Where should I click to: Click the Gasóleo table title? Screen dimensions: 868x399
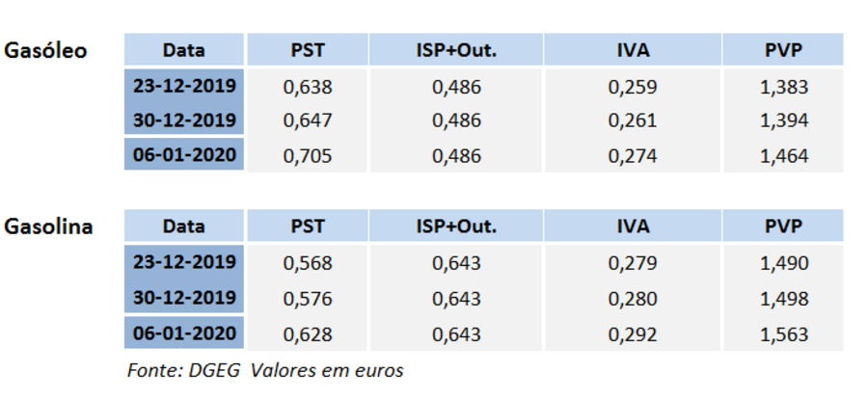46,50
